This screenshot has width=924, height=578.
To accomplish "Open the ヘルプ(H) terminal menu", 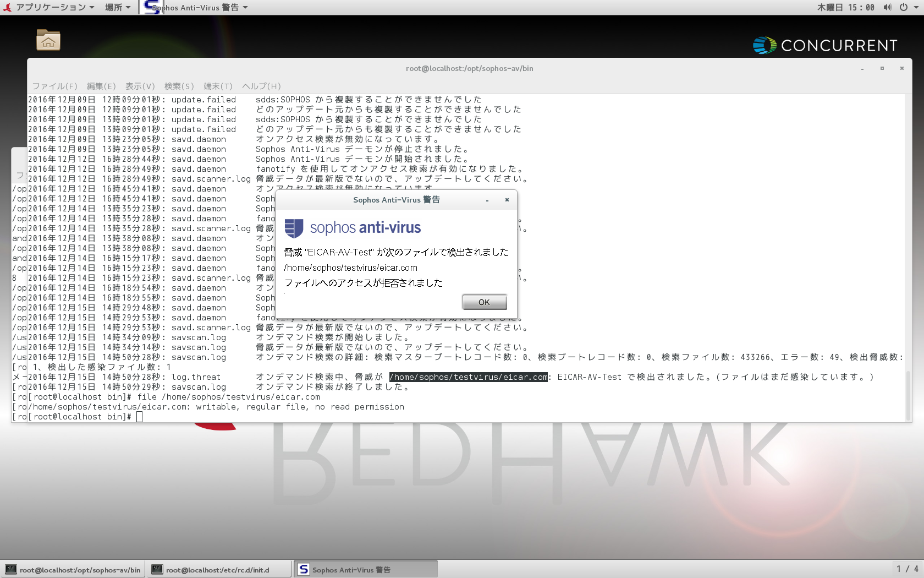I will [261, 86].
